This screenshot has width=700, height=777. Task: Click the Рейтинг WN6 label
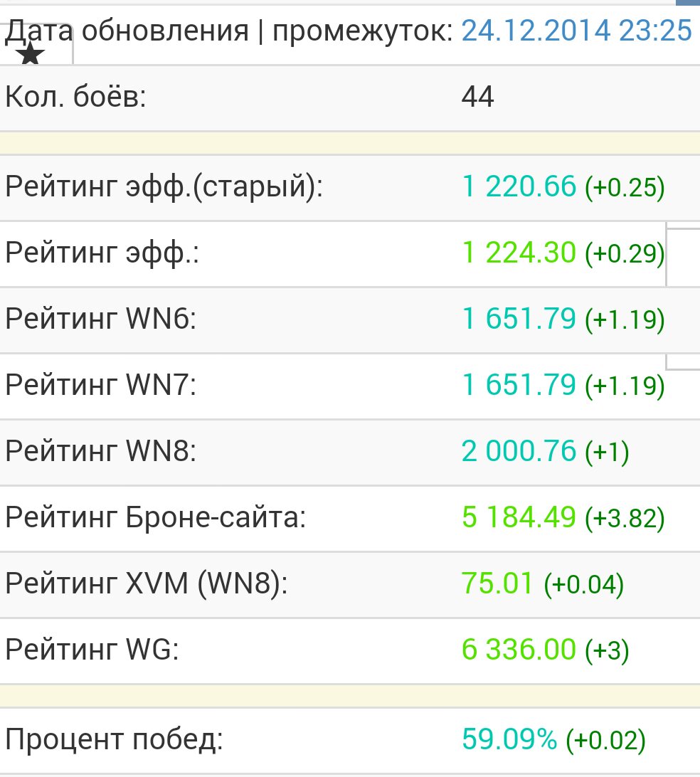tap(100, 319)
